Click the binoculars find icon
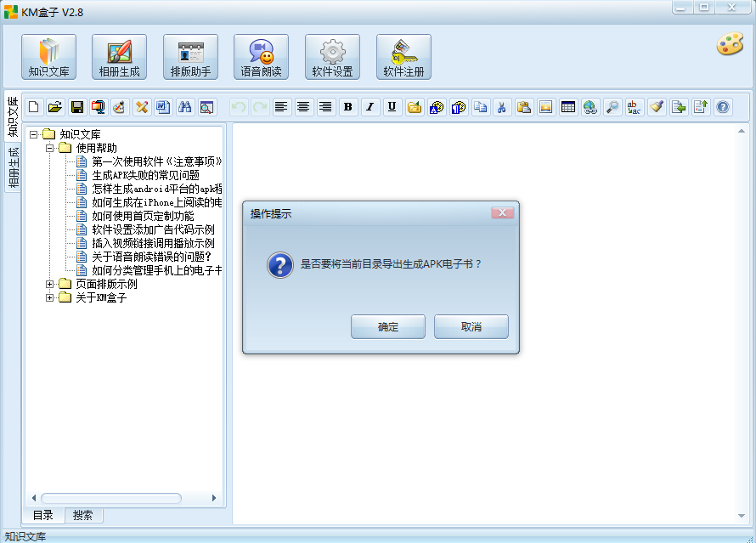Image resolution: width=756 pixels, height=543 pixels. 184,107
